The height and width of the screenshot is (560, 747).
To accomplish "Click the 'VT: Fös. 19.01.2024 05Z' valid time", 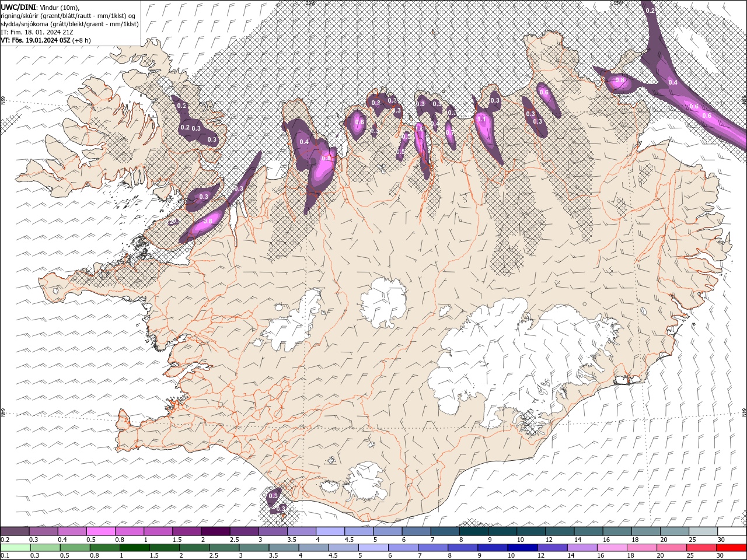I will tap(36, 40).
